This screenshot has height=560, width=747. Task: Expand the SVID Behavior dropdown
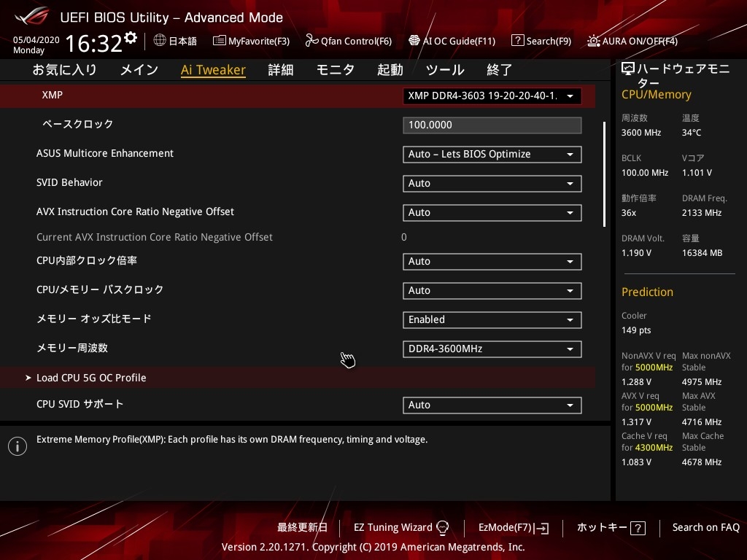492,183
